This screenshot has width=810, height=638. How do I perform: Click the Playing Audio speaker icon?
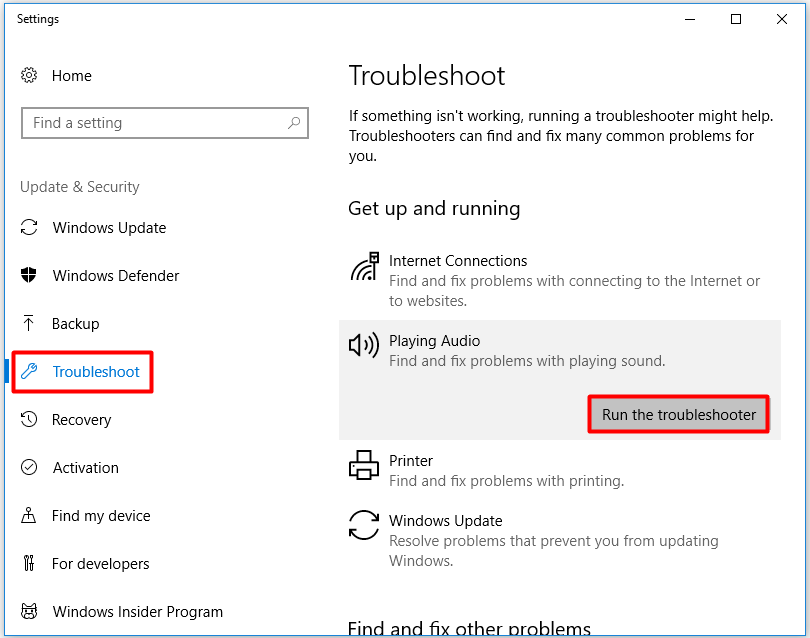364,346
